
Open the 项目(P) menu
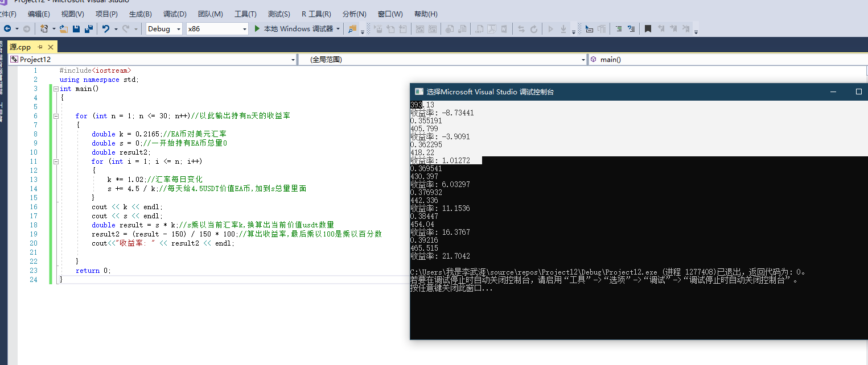coord(106,14)
